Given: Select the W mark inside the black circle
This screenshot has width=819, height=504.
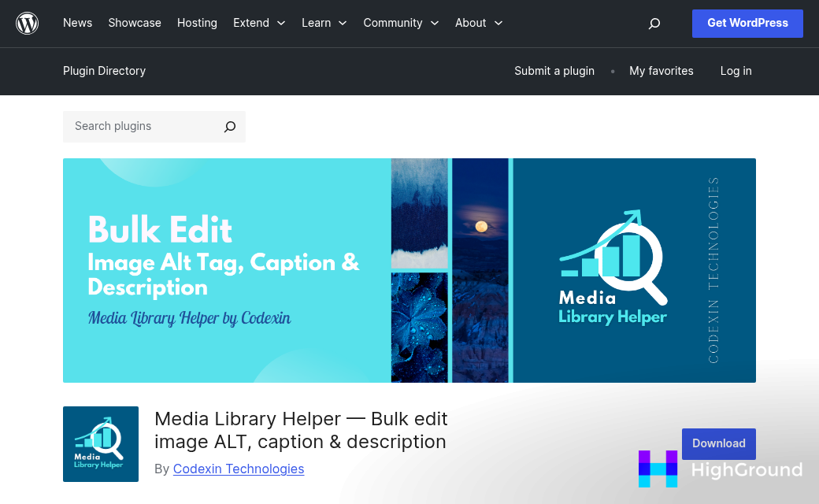Looking at the screenshot, I should 28,23.
